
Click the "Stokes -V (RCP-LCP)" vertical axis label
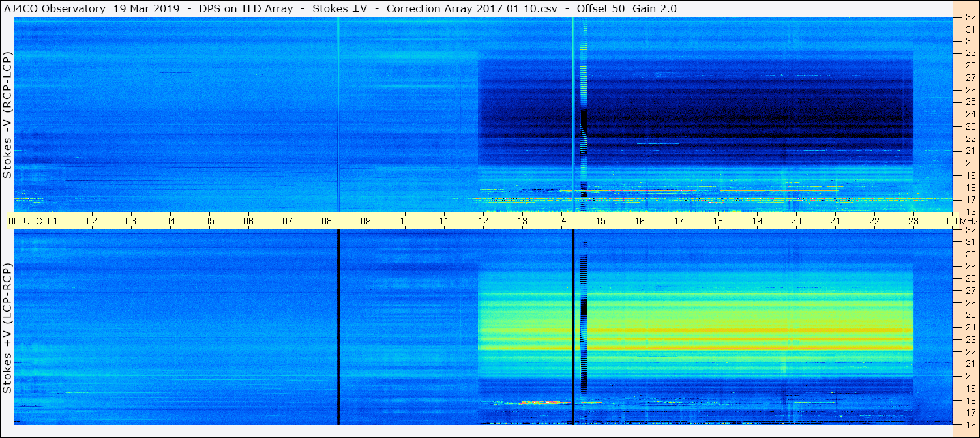8,114
